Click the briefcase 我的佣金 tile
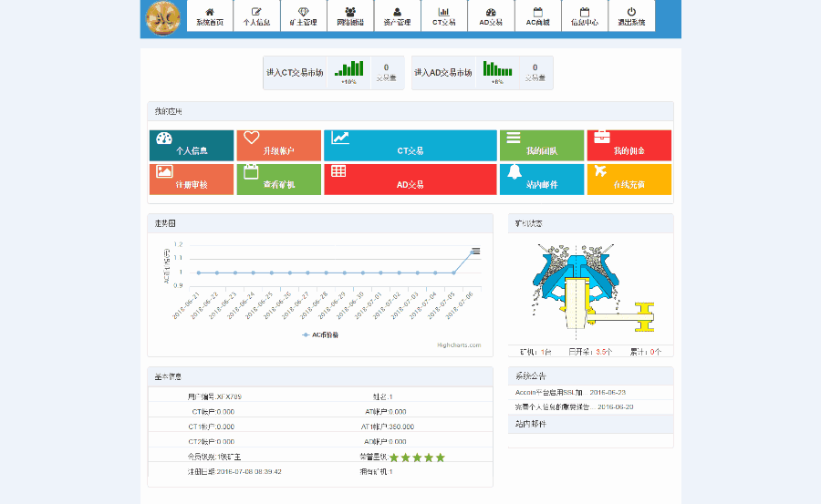This screenshot has width=821, height=504. 629,146
